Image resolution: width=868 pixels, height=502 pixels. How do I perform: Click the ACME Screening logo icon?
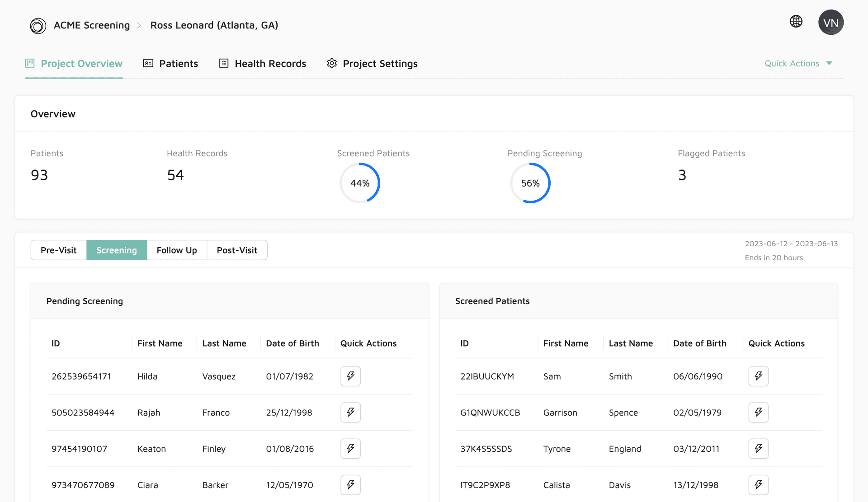click(x=38, y=26)
